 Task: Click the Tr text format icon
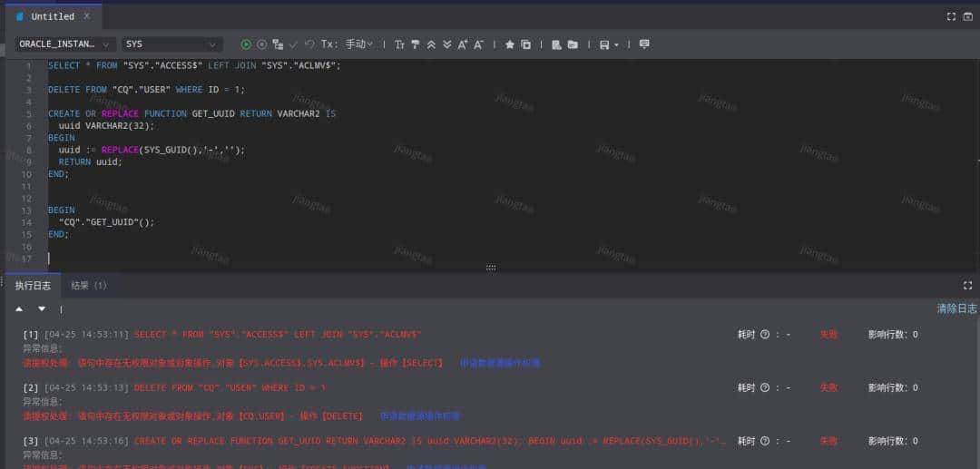tap(399, 44)
